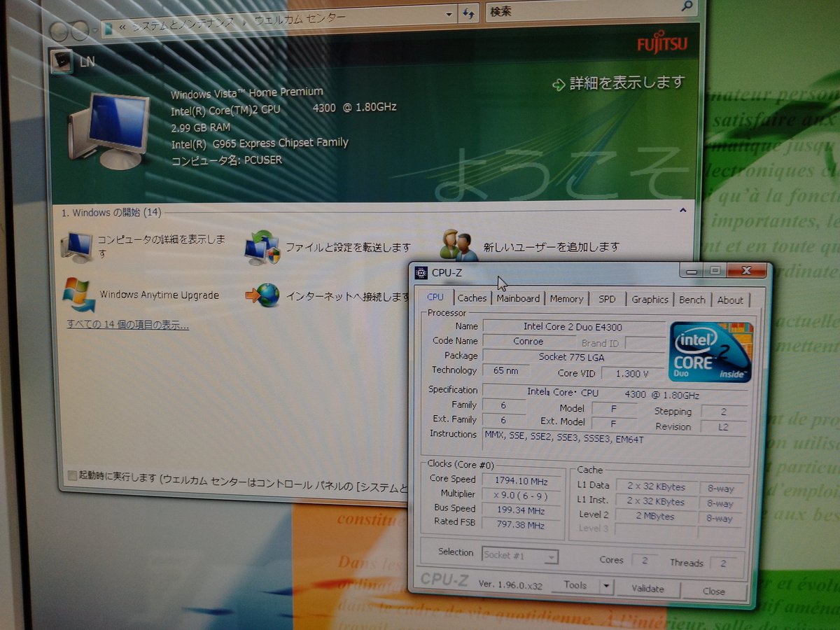Select the SPD tab

[607, 299]
